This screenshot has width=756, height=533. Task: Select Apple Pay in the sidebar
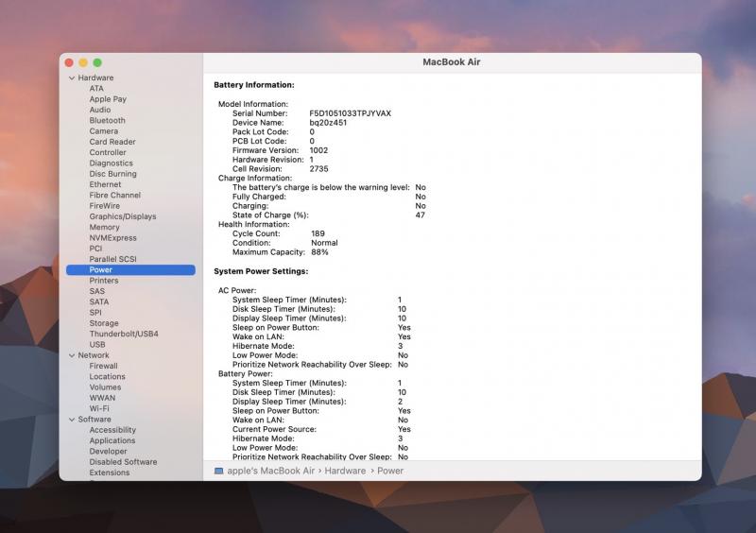[x=108, y=99]
